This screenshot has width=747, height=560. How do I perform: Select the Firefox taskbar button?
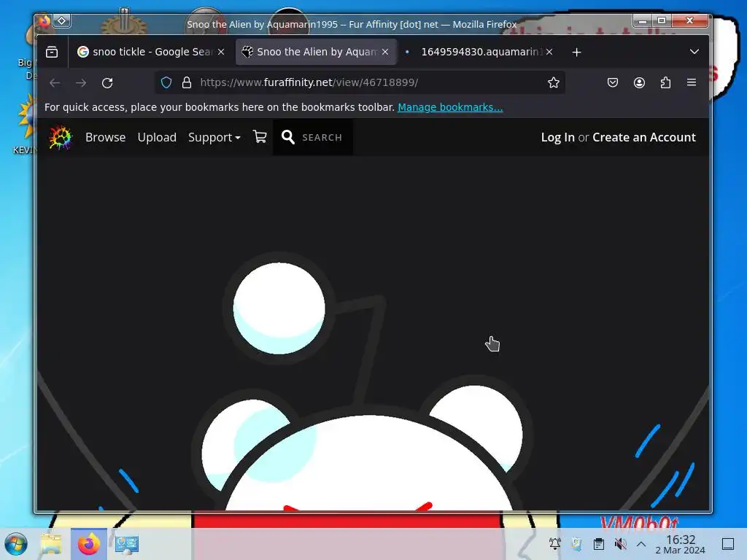[x=89, y=544]
